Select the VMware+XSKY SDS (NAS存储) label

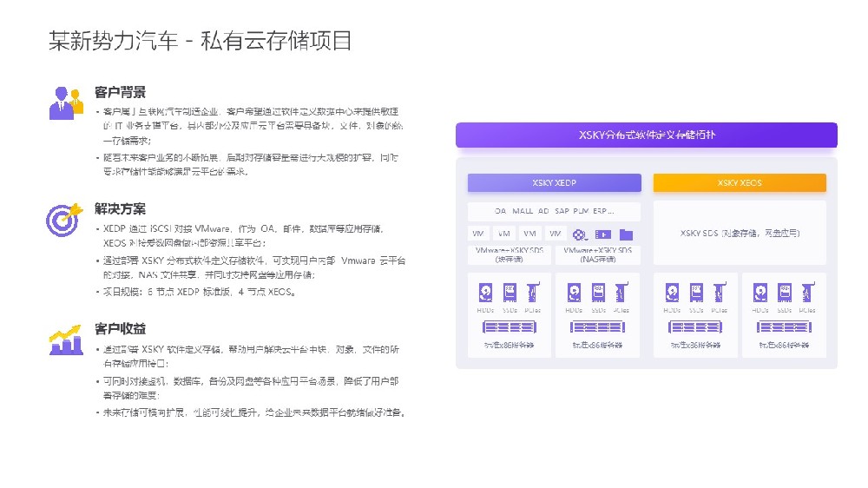tap(597, 254)
